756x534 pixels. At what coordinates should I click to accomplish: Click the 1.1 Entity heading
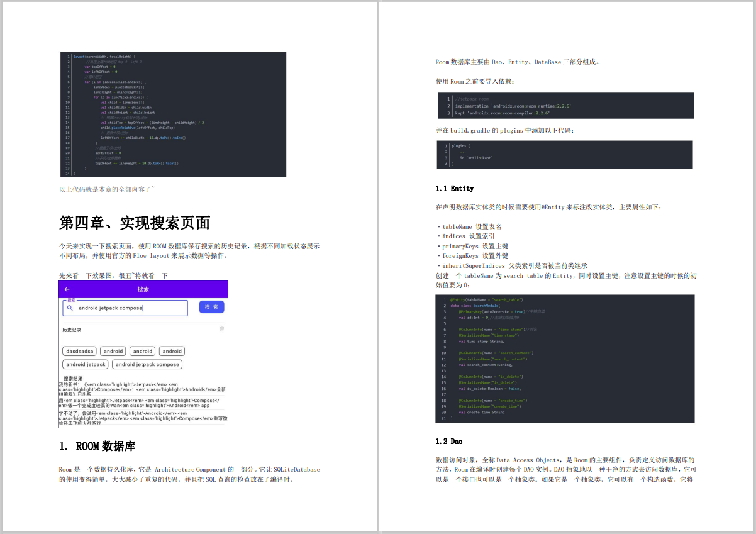[x=455, y=189]
